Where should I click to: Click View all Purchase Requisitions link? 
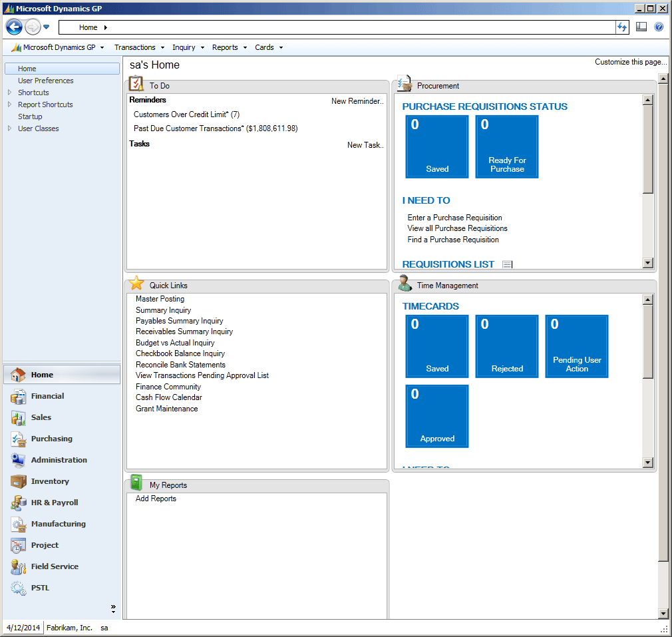(x=457, y=228)
